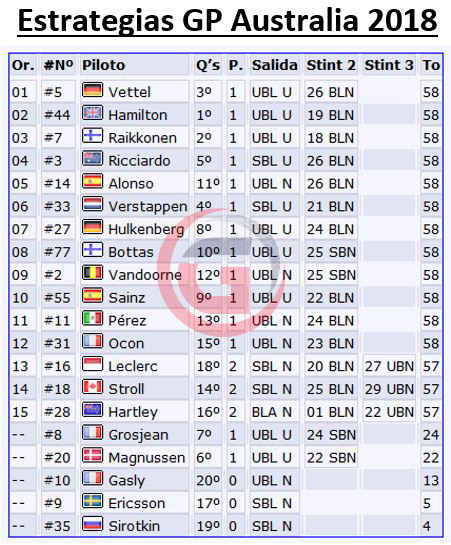Select the Mexican flag next to Pérez
The width and height of the screenshot is (451, 545).
point(92,318)
